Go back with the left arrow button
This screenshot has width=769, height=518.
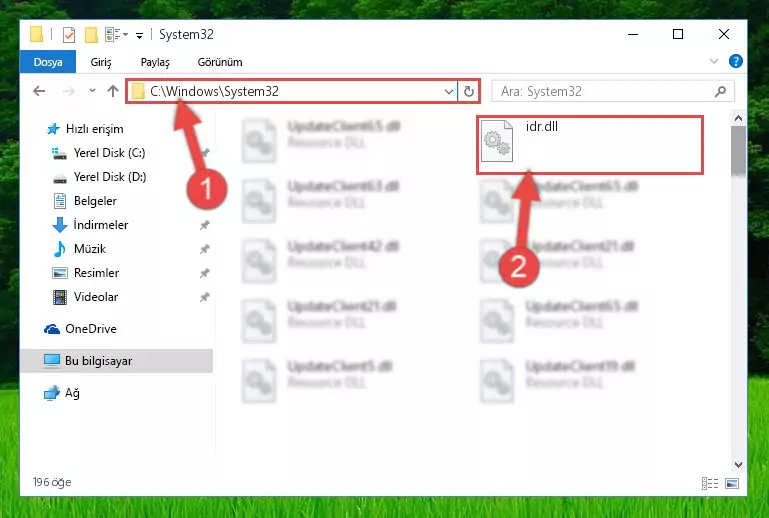coord(39,91)
